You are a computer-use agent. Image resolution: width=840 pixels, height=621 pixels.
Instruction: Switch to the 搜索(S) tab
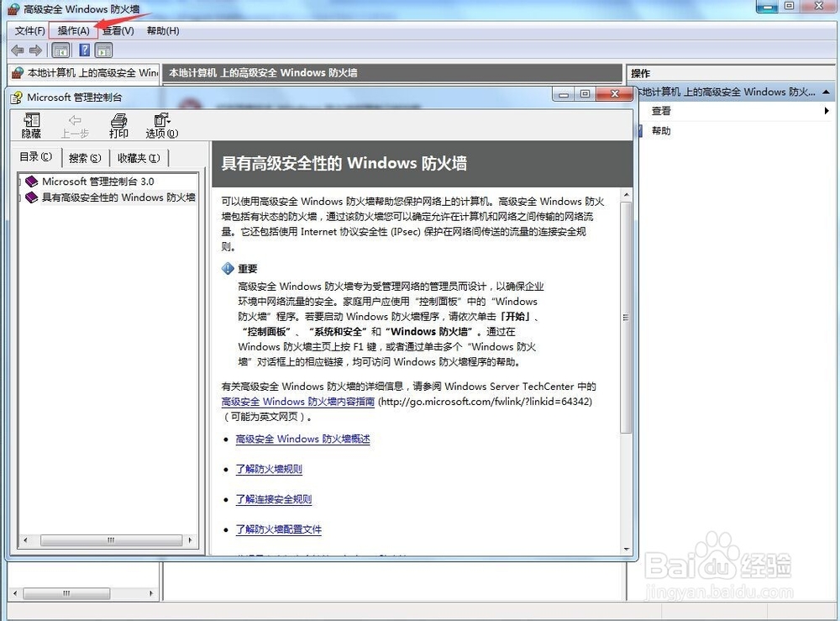[85, 158]
